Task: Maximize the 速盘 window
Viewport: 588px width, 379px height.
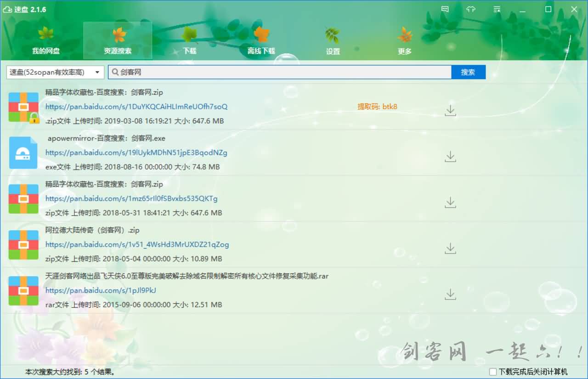Action: pos(548,9)
